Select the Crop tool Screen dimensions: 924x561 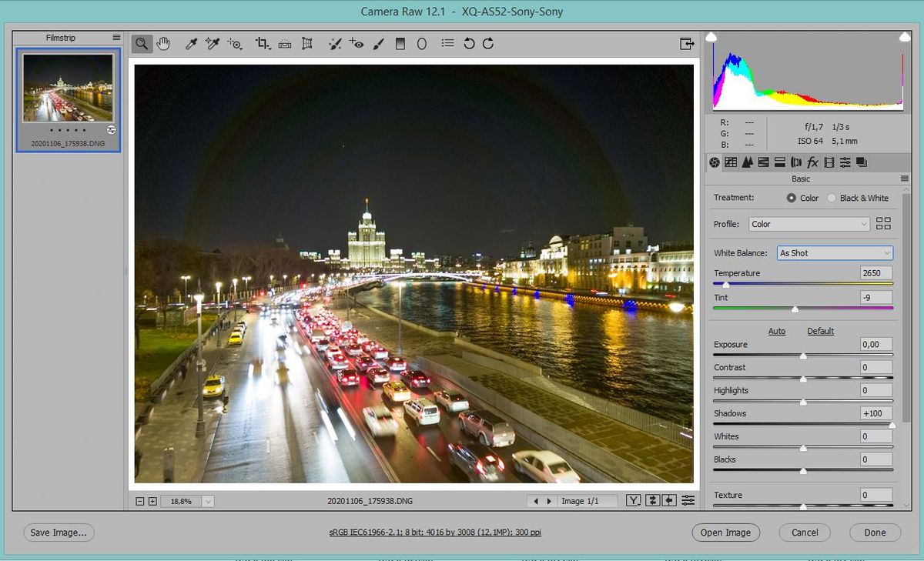[x=263, y=44]
